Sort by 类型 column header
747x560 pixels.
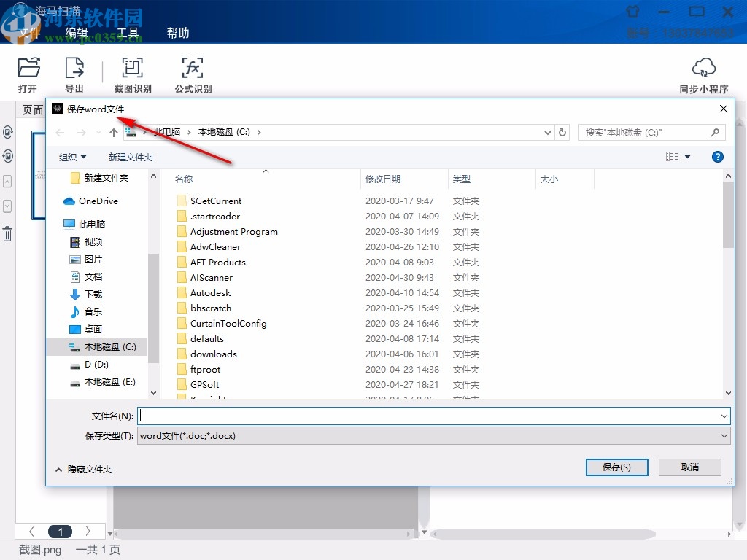[461, 179]
